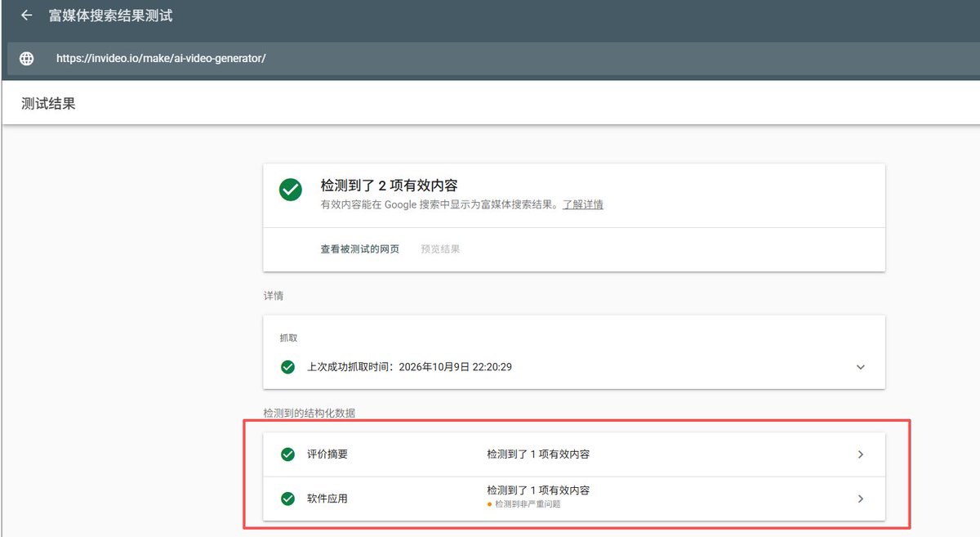Select the 评价摘要 row label
The width and height of the screenshot is (980, 537).
pos(327,454)
